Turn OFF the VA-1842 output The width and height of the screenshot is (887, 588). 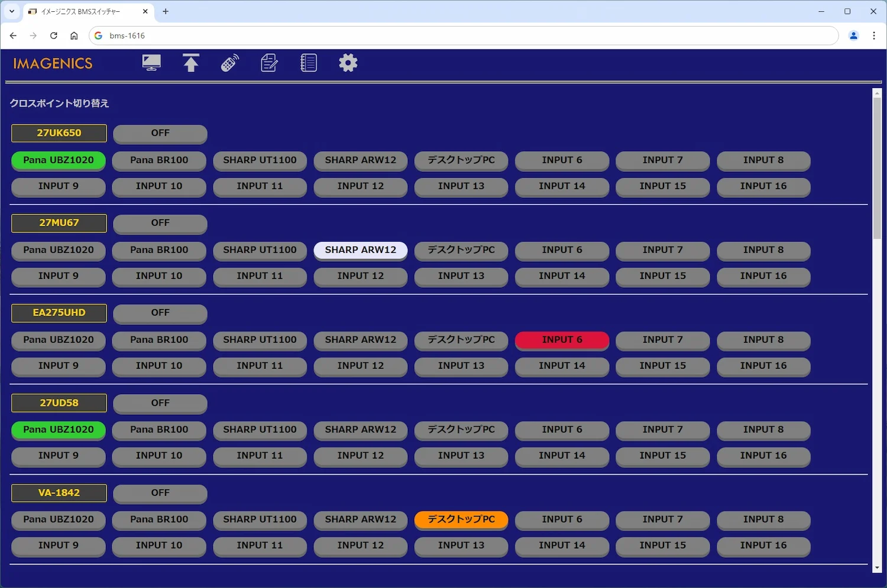(x=160, y=493)
